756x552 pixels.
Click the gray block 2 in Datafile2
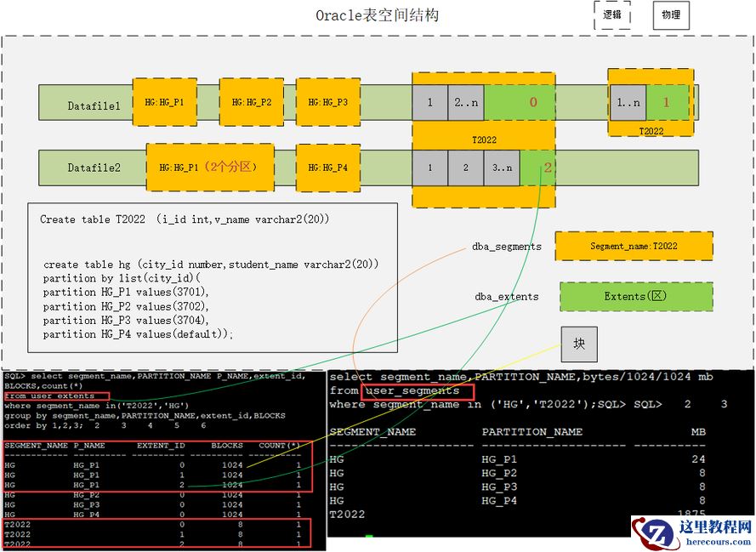click(466, 168)
